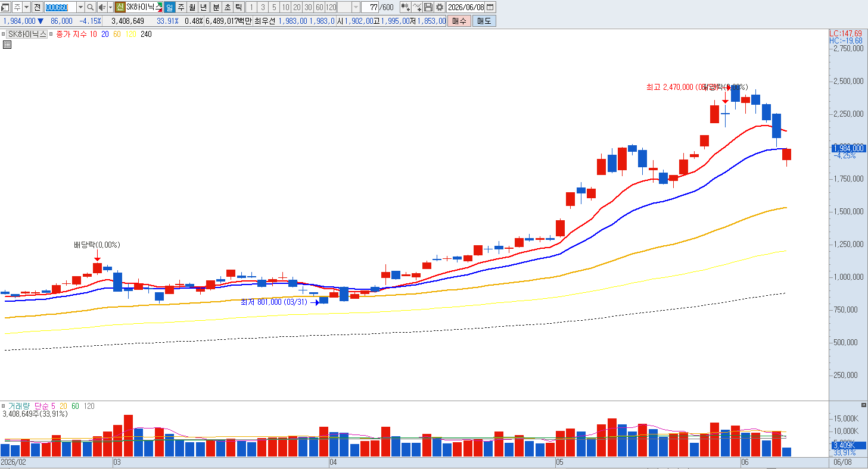
Task: Click the blue 매도 sell button
Action: (484, 21)
